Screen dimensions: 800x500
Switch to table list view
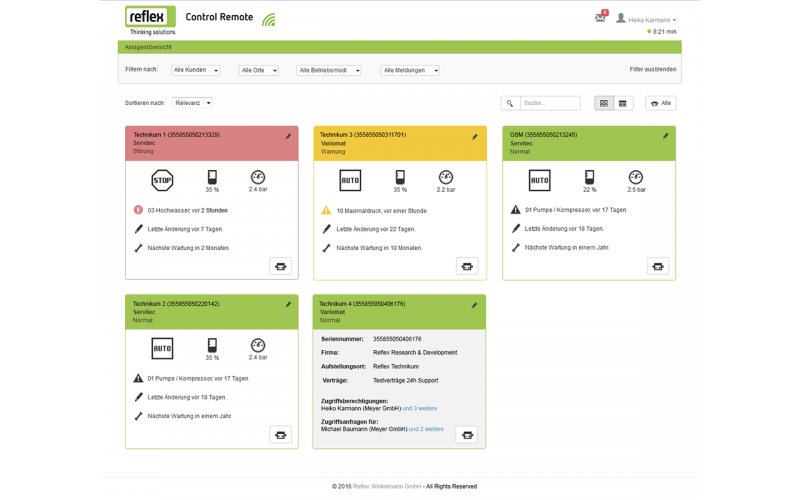point(623,103)
